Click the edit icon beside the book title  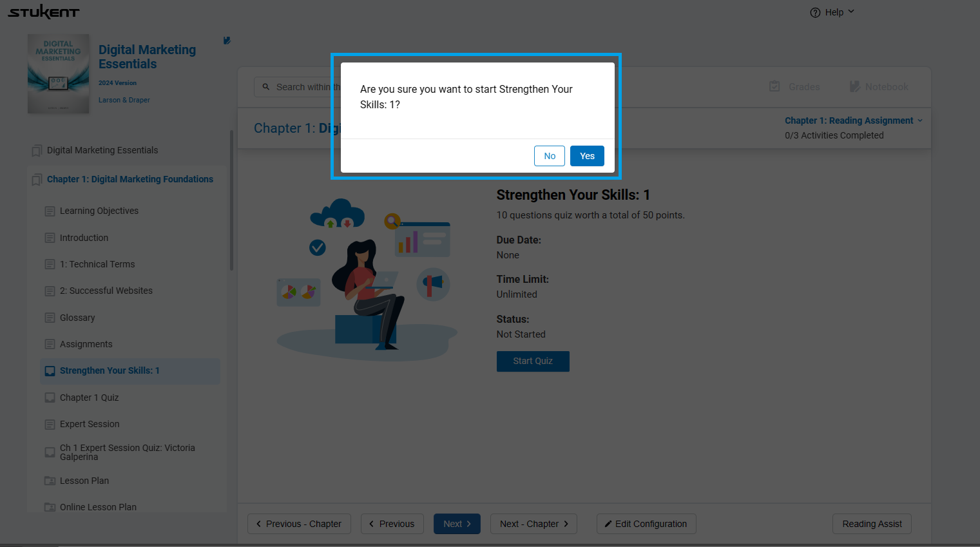click(227, 41)
